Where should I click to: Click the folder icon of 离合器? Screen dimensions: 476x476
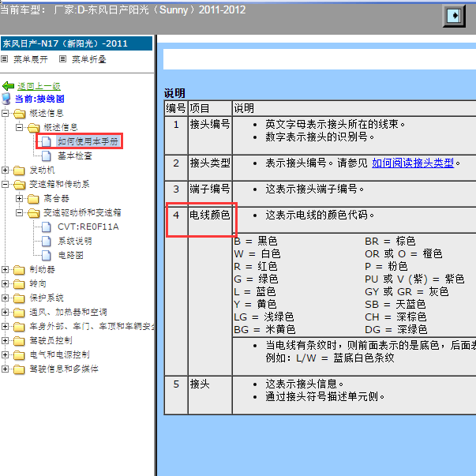click(33, 199)
